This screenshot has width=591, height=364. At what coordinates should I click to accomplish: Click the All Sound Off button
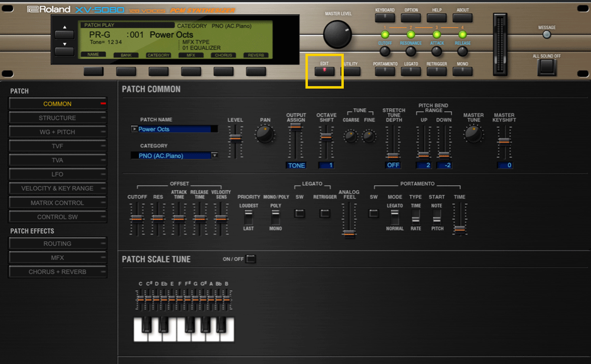pyautogui.click(x=547, y=67)
